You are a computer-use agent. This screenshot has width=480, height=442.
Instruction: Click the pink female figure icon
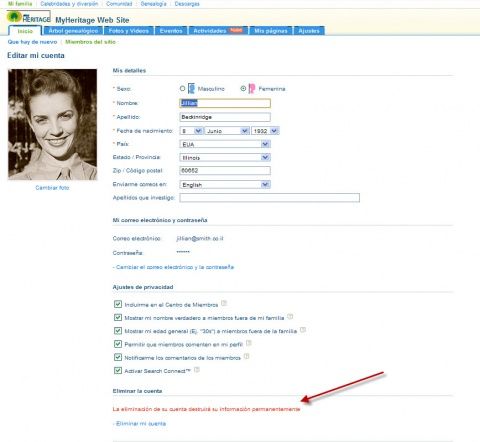[252, 88]
